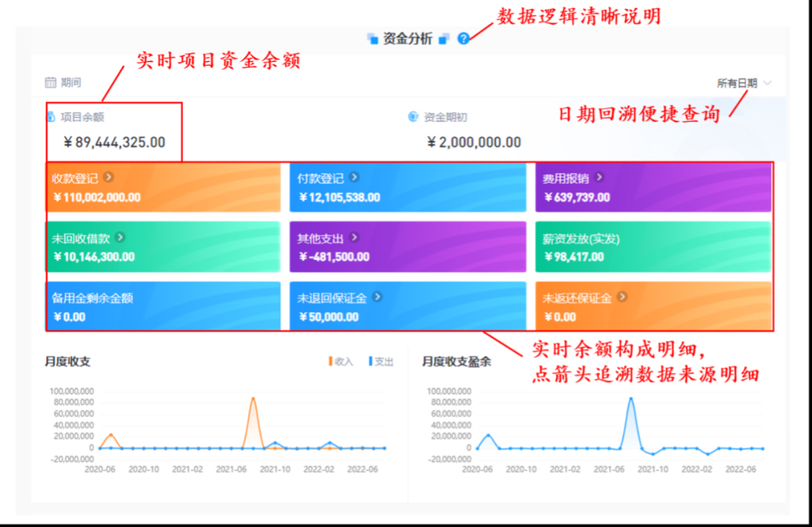Image resolution: width=812 pixels, height=527 pixels.
Task: Click the chevron next to 所有日期
Action: 767,83
